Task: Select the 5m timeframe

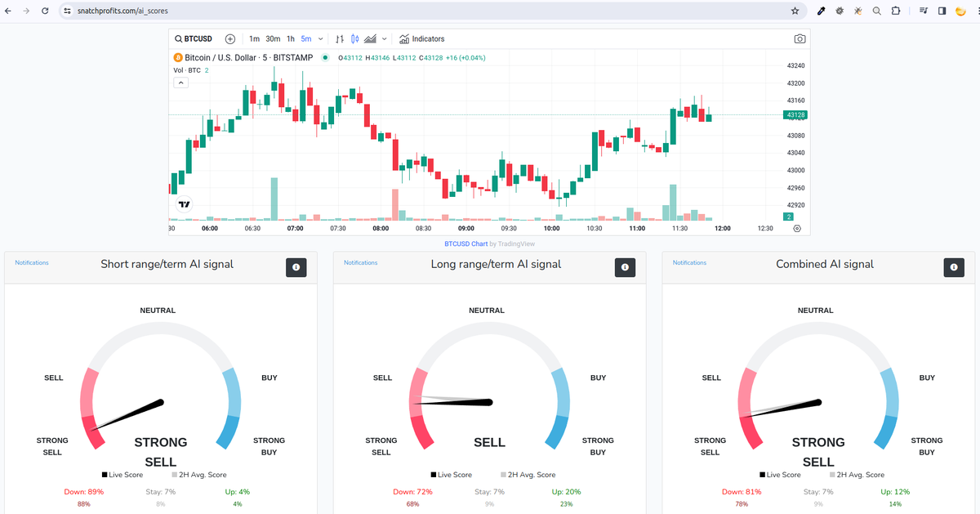Action: 306,38
